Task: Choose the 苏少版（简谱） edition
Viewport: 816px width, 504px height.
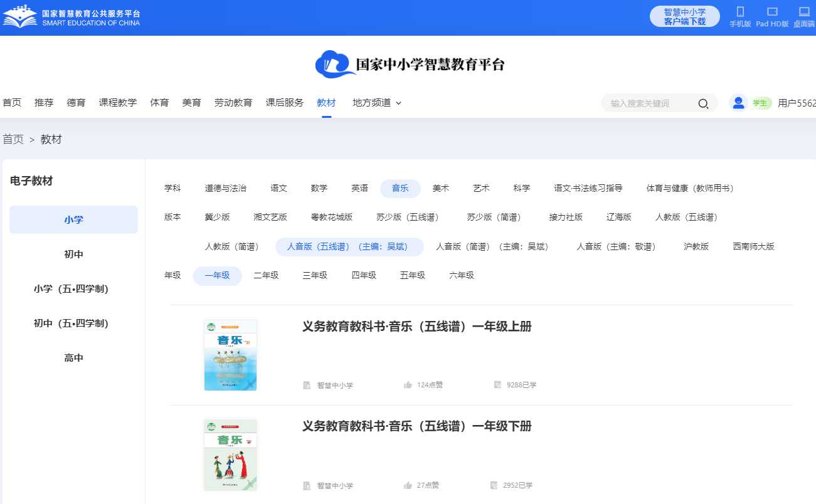Action: 495,217
